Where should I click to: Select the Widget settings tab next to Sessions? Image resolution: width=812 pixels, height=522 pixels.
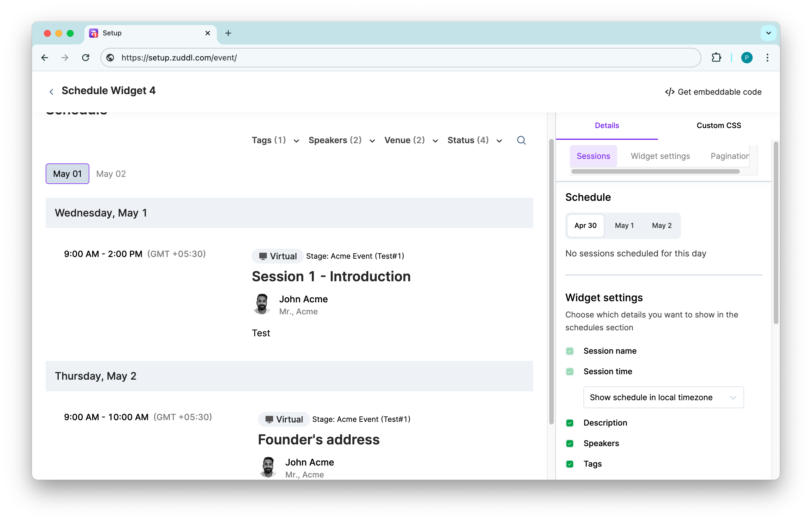(x=660, y=156)
